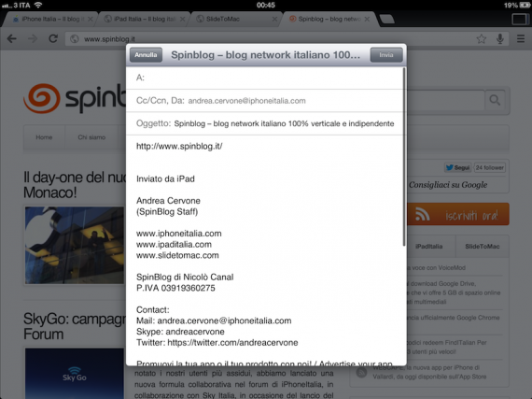Select the iPadItalia sidebar tab

tap(429, 247)
